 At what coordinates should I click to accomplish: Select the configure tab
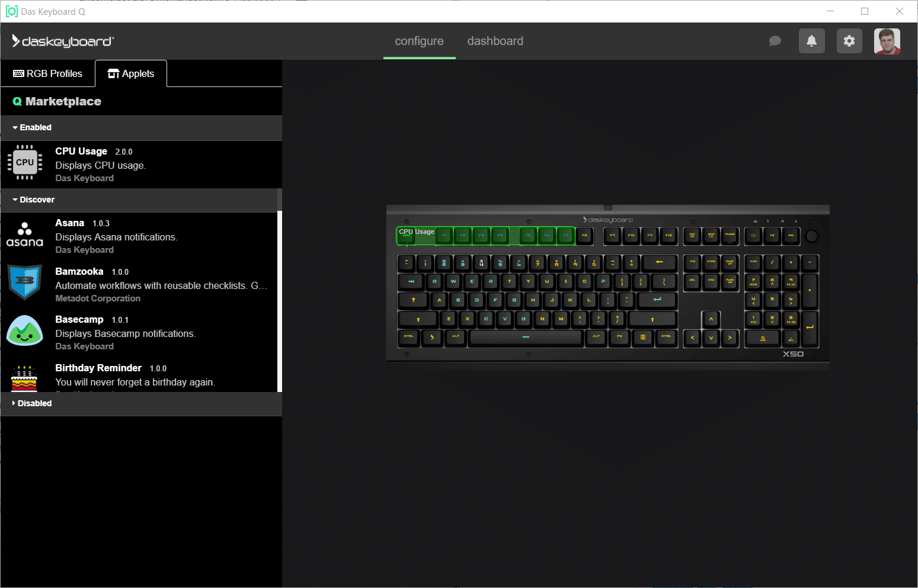[419, 41]
